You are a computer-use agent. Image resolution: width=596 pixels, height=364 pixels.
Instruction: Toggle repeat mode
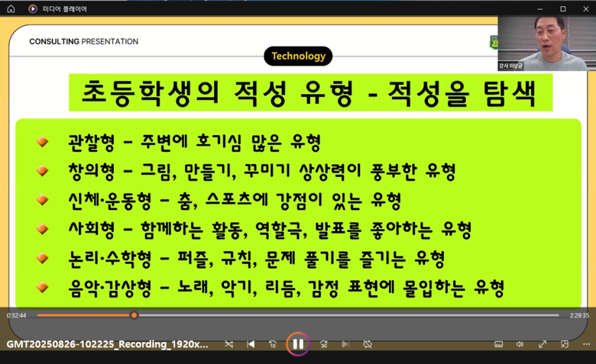[368, 344]
